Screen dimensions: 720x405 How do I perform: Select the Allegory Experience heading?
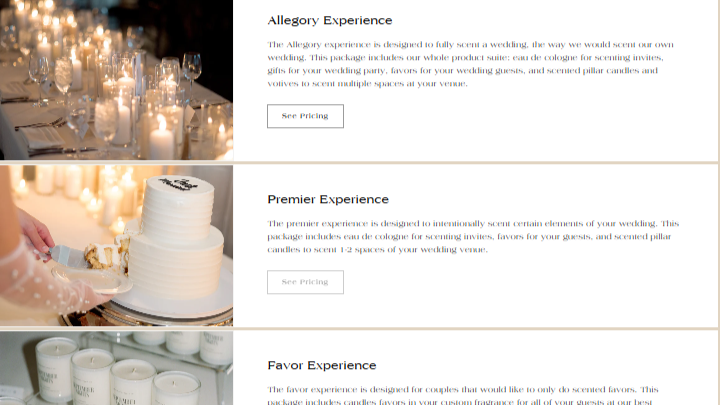tap(330, 21)
